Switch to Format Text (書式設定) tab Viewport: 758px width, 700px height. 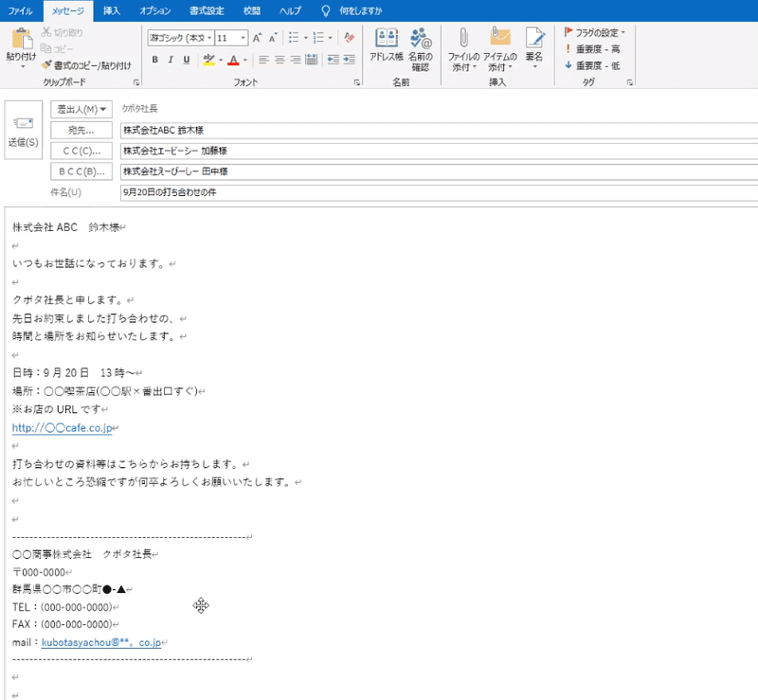[x=207, y=10]
